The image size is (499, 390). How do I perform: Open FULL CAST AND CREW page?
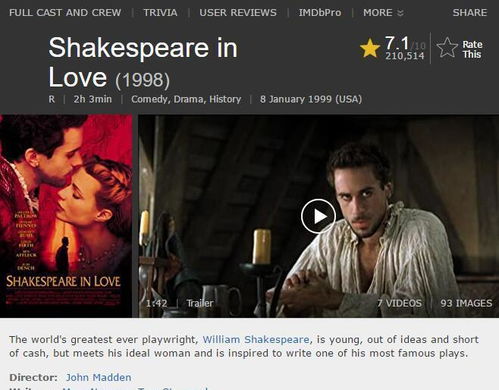click(x=65, y=13)
